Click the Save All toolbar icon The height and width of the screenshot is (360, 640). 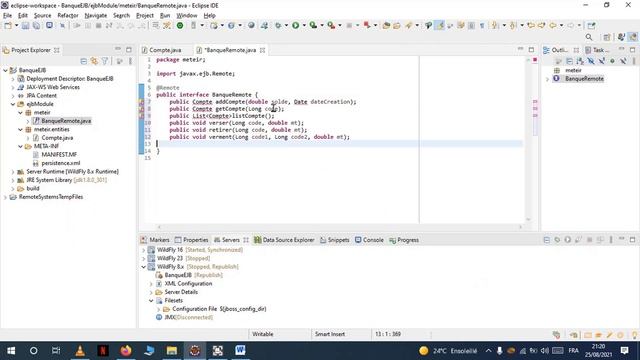pyautogui.click(x=36, y=26)
